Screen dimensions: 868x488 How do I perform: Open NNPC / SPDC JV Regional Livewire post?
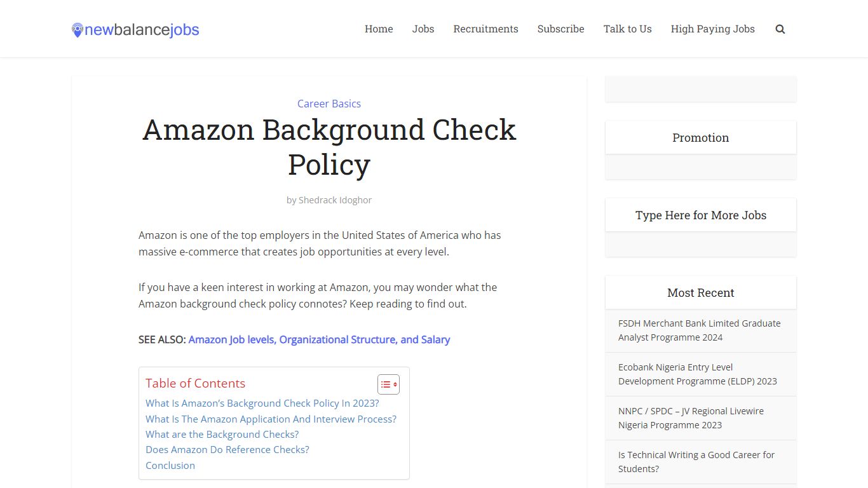tap(691, 418)
